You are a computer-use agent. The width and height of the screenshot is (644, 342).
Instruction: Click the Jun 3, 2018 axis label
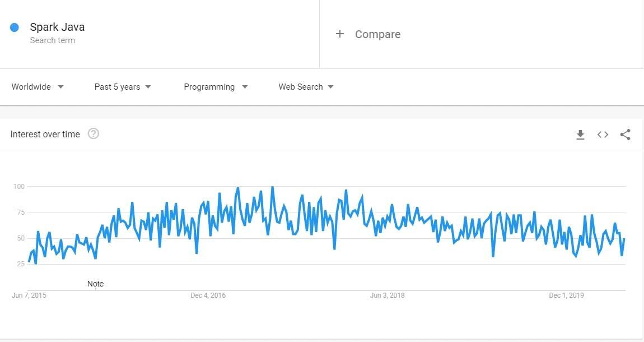[x=387, y=295]
